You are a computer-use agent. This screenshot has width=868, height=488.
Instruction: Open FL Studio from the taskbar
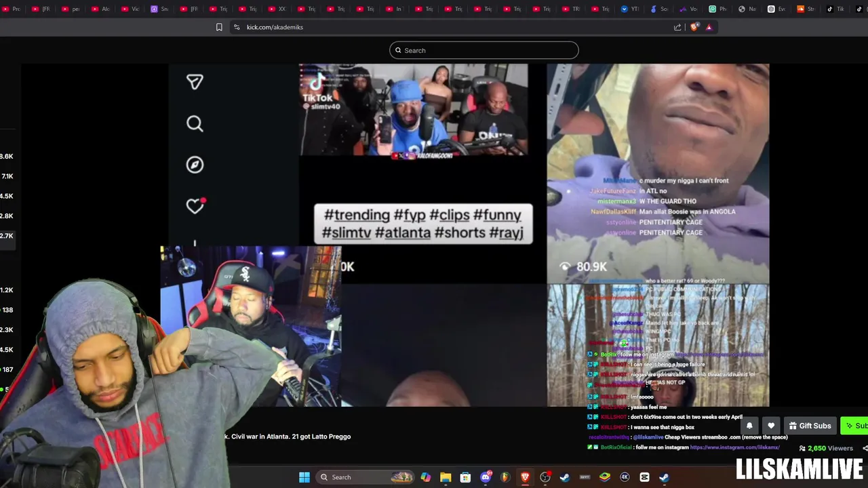(505, 477)
